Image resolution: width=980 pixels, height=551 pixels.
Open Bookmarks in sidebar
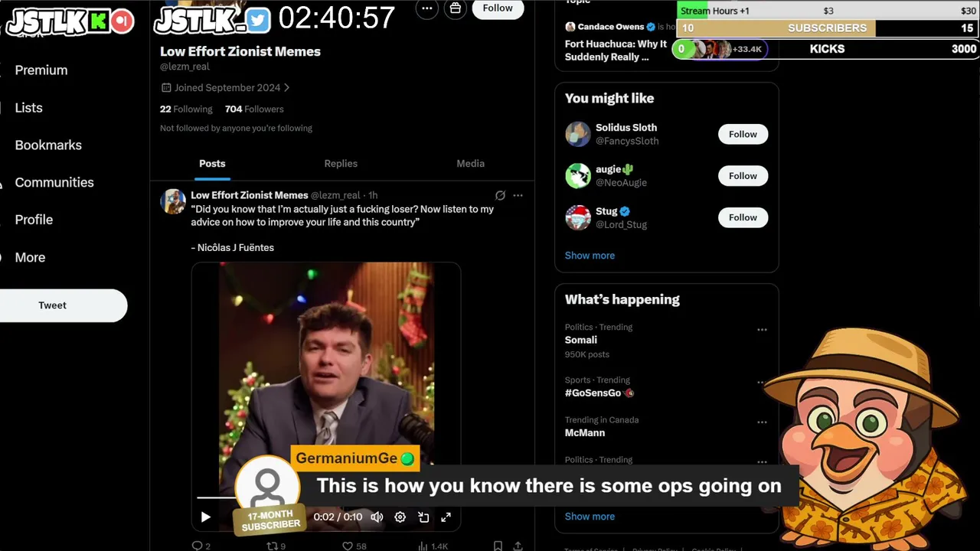point(47,145)
